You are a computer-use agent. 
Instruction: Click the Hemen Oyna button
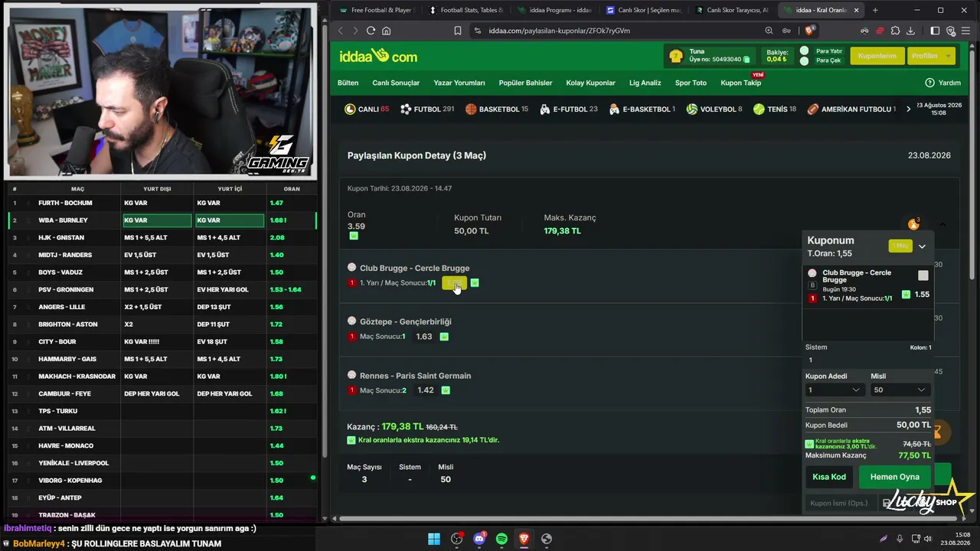pos(894,477)
